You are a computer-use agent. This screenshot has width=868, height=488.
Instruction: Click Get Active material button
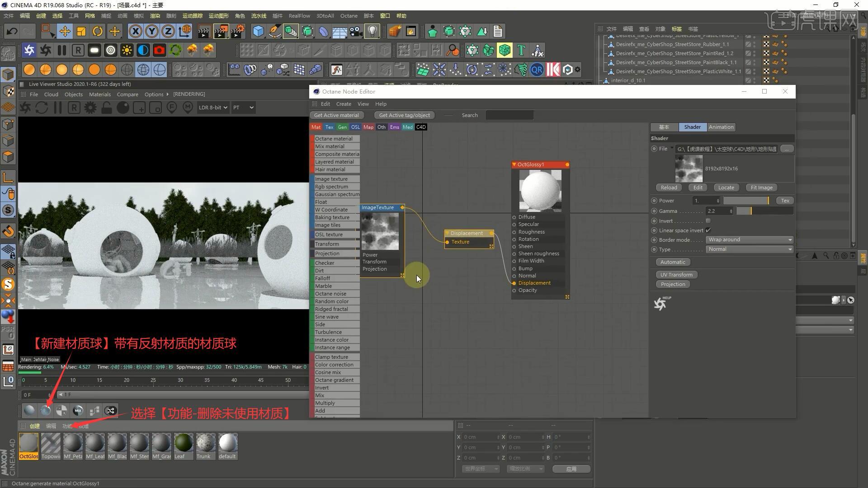coord(336,115)
